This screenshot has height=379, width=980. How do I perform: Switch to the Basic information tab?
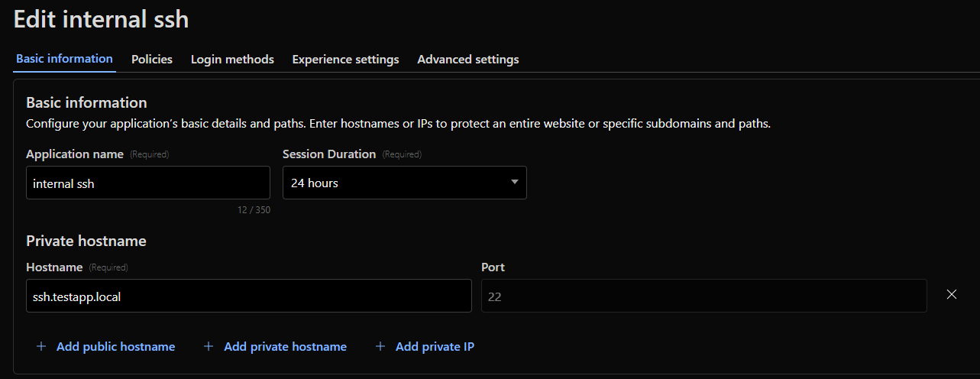pos(64,59)
